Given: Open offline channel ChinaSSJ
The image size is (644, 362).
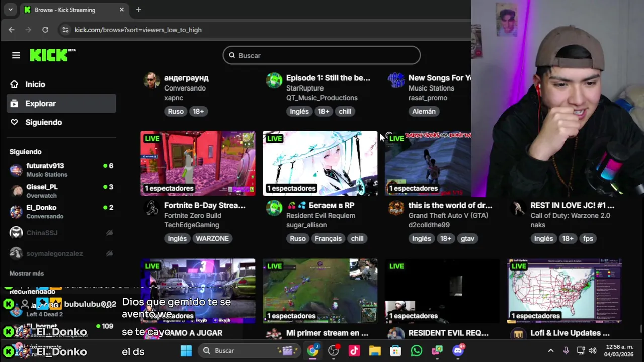Looking at the screenshot, I should (x=61, y=233).
